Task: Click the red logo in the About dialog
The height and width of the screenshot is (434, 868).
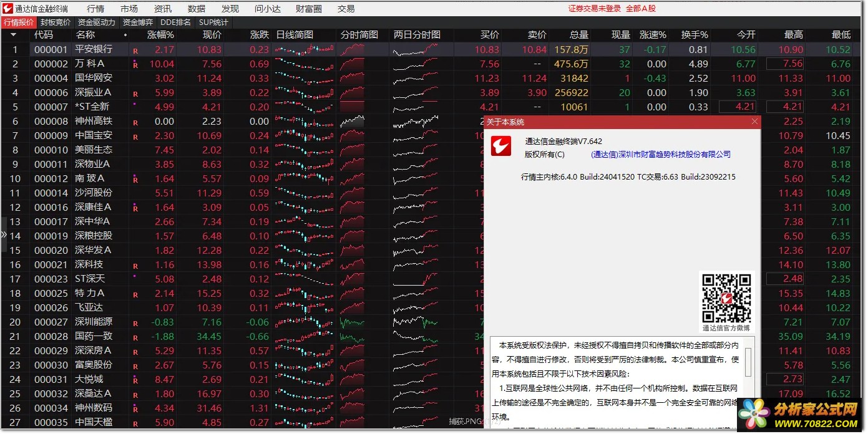Action: (500, 147)
